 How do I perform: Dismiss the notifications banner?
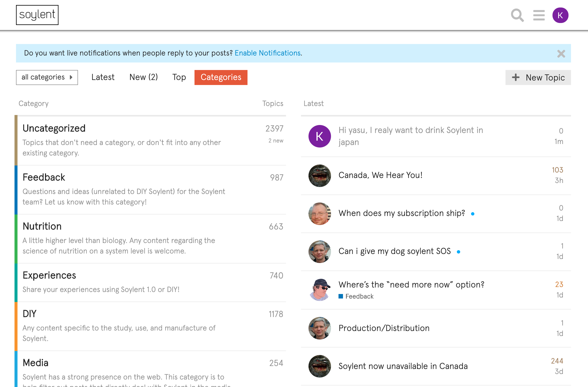[x=561, y=53]
